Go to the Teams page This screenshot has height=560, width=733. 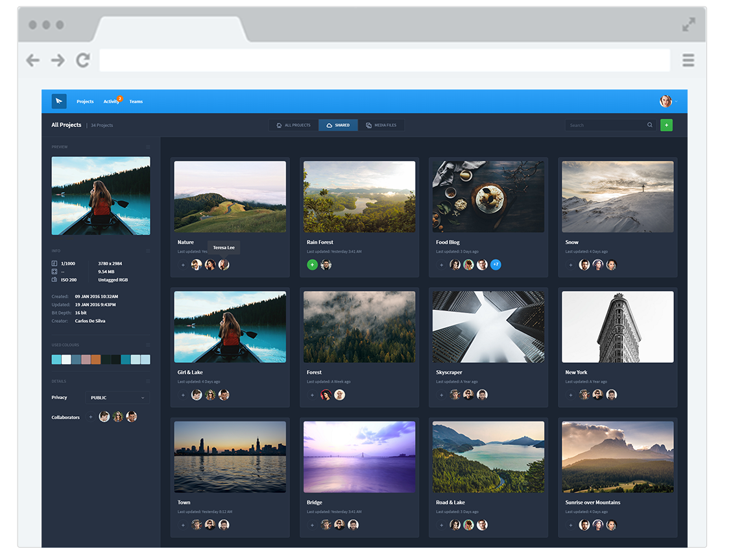pos(136,102)
